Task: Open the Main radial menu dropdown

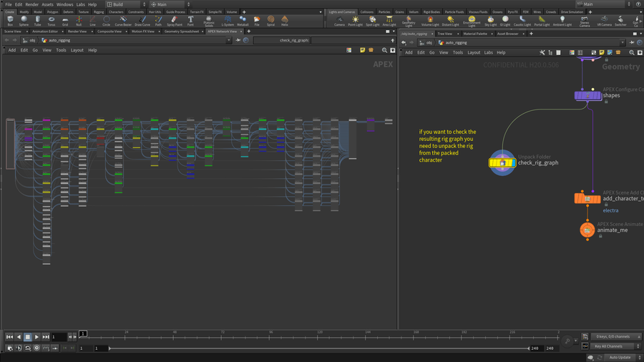Action: click(170, 4)
